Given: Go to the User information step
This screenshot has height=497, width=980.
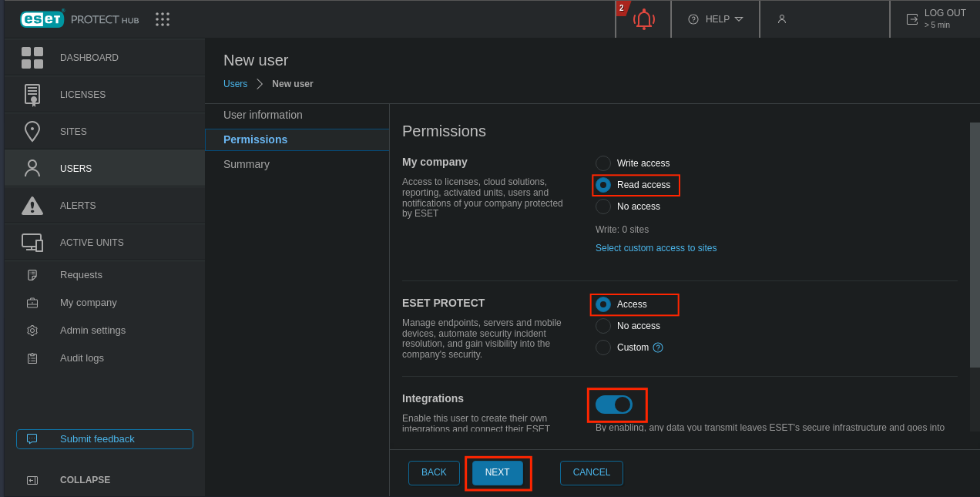Looking at the screenshot, I should point(263,115).
